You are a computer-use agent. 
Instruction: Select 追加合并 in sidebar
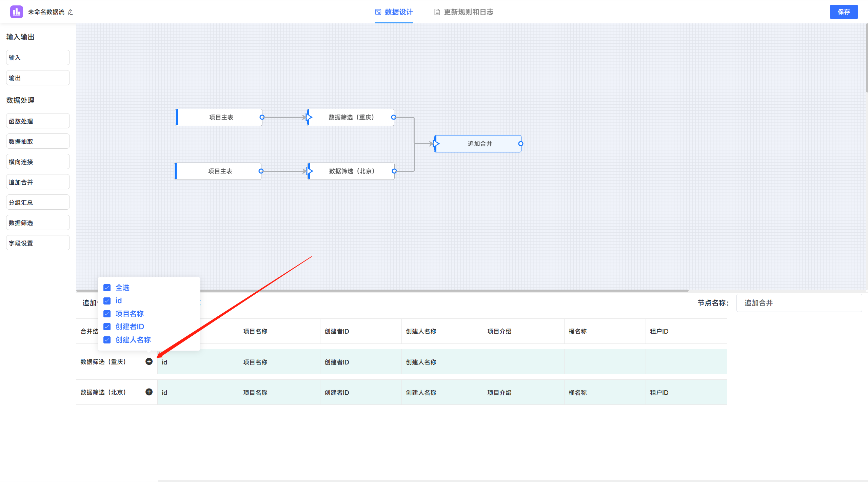(38, 182)
